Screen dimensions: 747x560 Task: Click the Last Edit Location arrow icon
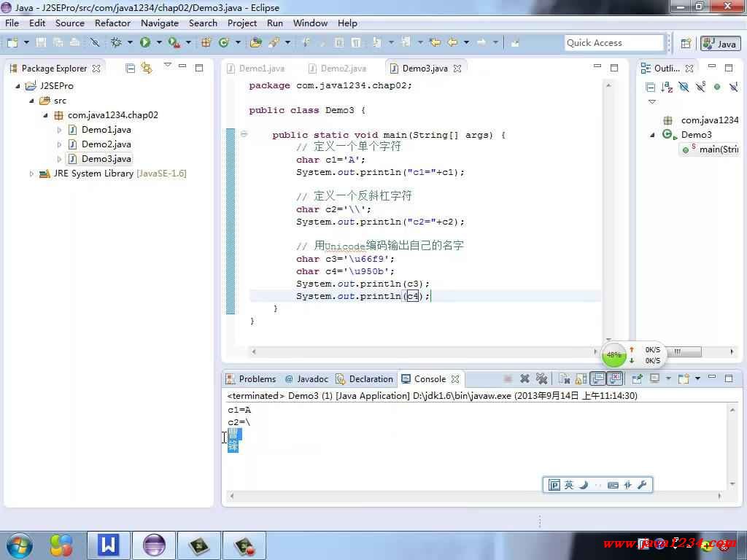tap(435, 43)
